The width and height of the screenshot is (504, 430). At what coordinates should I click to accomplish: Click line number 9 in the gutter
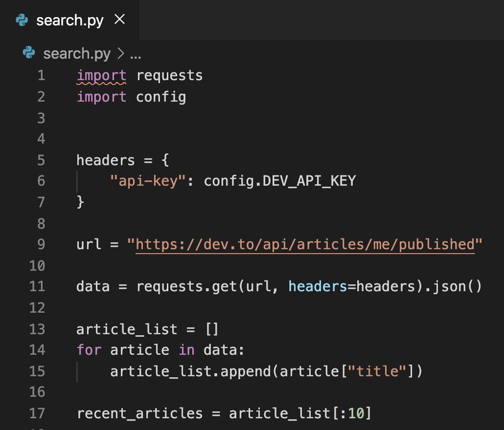click(41, 244)
